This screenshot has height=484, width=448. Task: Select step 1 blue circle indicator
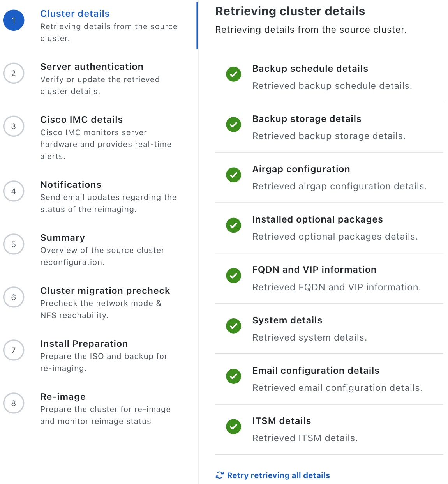click(x=14, y=20)
